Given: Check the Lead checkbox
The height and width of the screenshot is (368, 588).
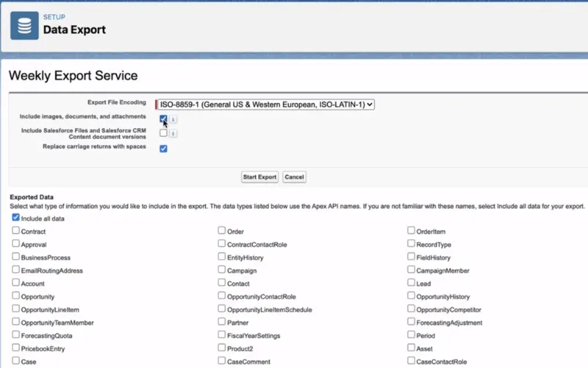Looking at the screenshot, I should 411,283.
